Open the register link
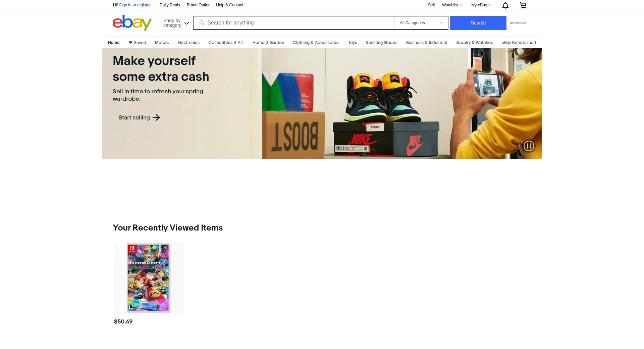The image size is (644, 349). point(144,5)
